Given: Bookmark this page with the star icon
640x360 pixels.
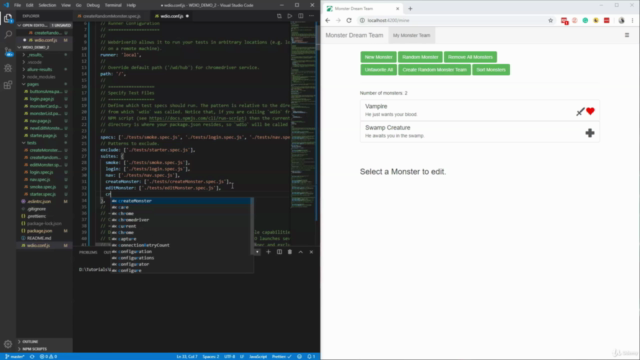Looking at the screenshot, I should pos(551,20).
